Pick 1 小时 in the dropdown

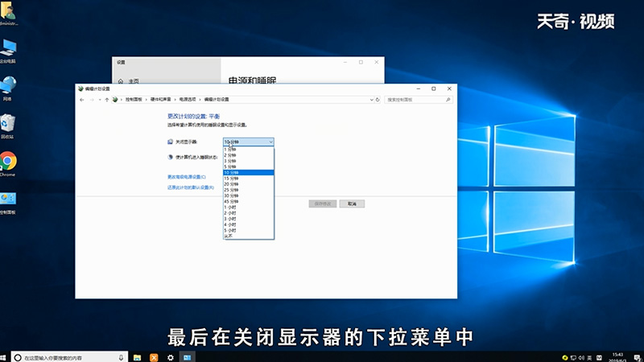click(249, 208)
